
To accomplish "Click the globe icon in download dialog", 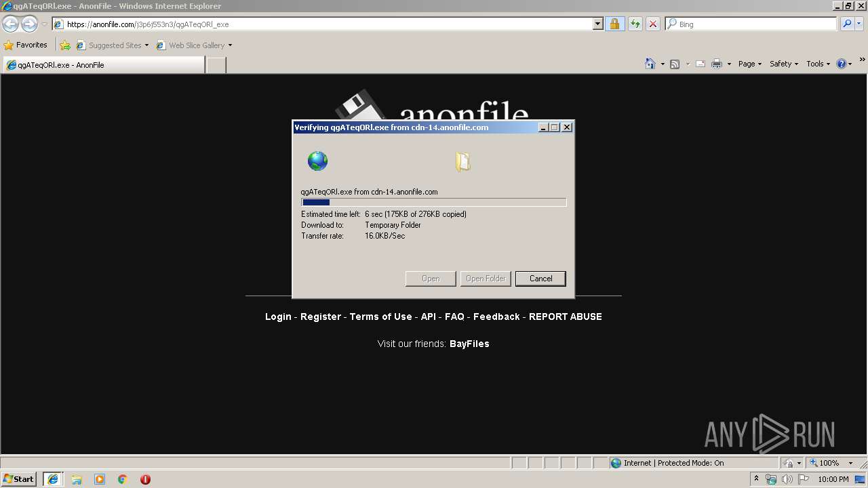I will coord(317,161).
